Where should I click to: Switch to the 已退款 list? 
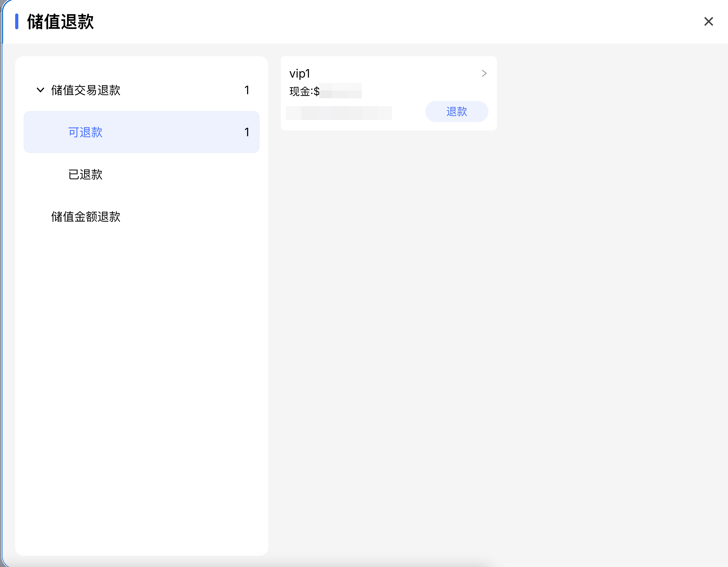[x=85, y=174]
